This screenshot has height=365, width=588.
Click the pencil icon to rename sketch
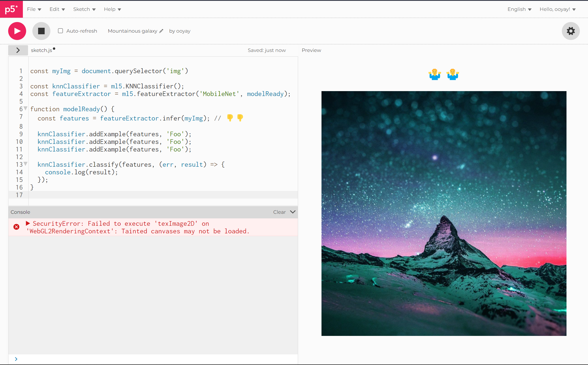click(x=161, y=31)
